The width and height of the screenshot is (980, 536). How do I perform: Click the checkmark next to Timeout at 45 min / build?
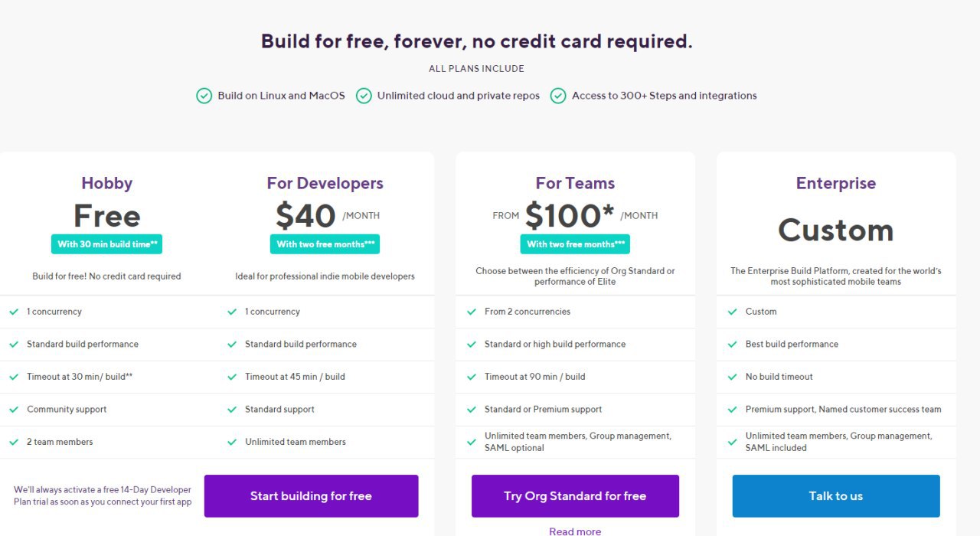click(x=232, y=377)
